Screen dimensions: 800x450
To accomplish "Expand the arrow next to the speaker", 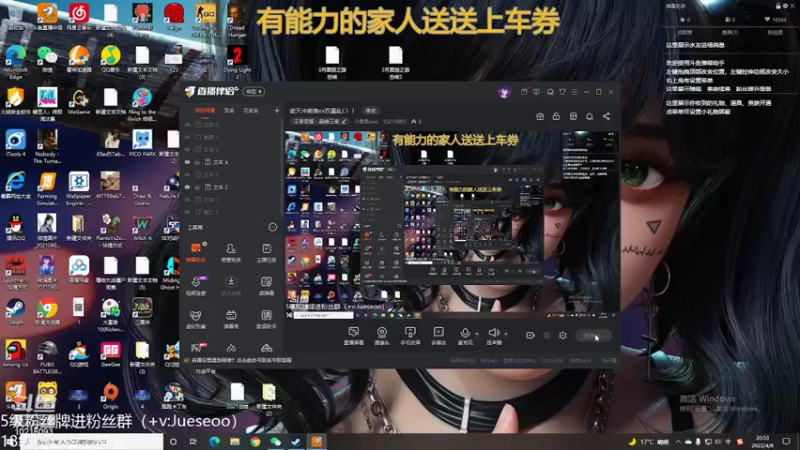I will (x=506, y=334).
